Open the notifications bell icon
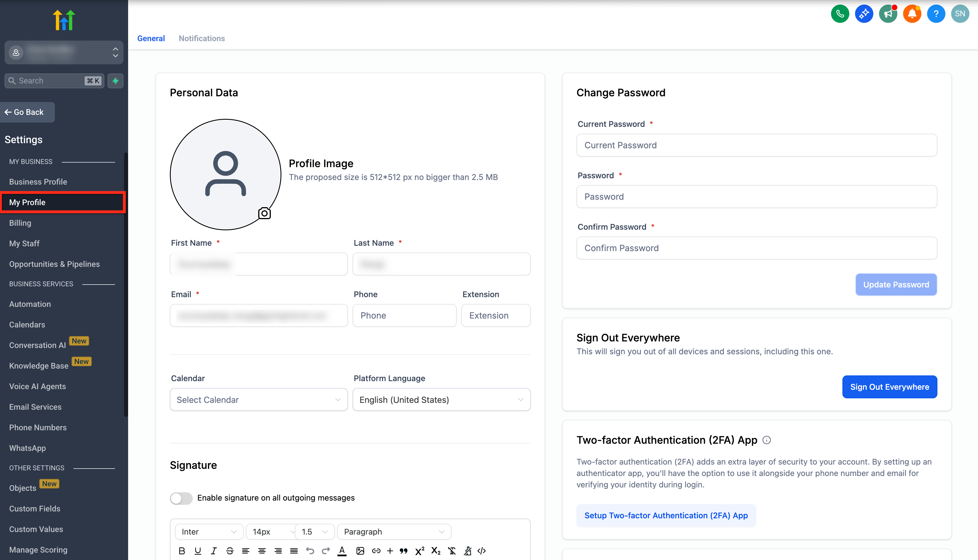Viewport: 978px width, 560px height. (x=912, y=14)
